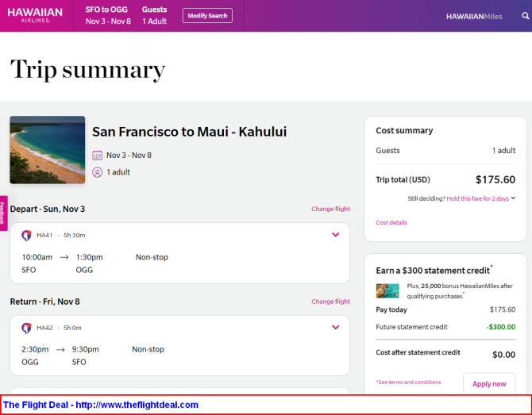Open the search magnifier icon
Screen dimensions: 532x415
tap(525, 16)
